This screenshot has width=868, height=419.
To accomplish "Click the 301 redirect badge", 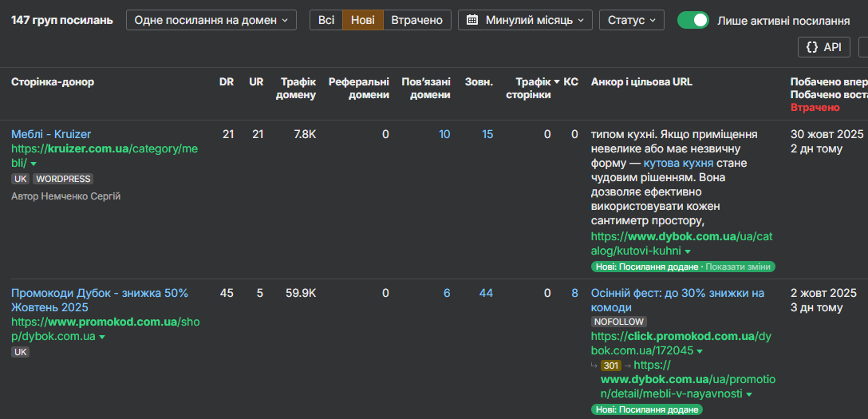I will tap(611, 366).
